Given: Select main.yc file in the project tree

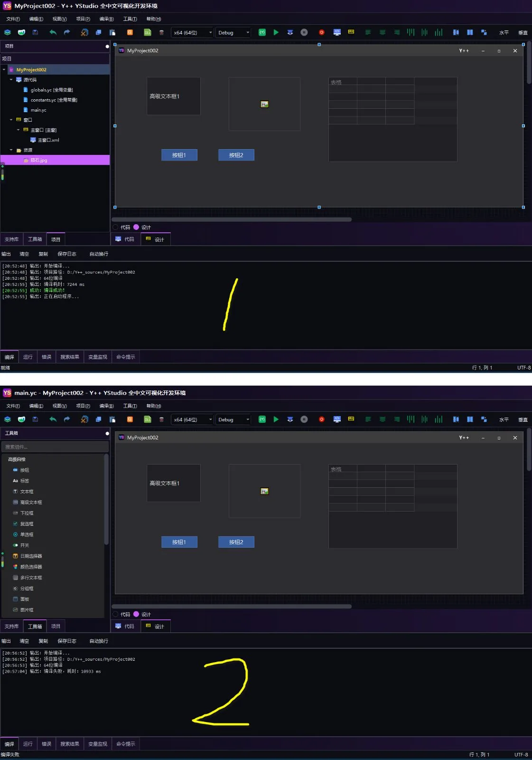Looking at the screenshot, I should click(38, 110).
